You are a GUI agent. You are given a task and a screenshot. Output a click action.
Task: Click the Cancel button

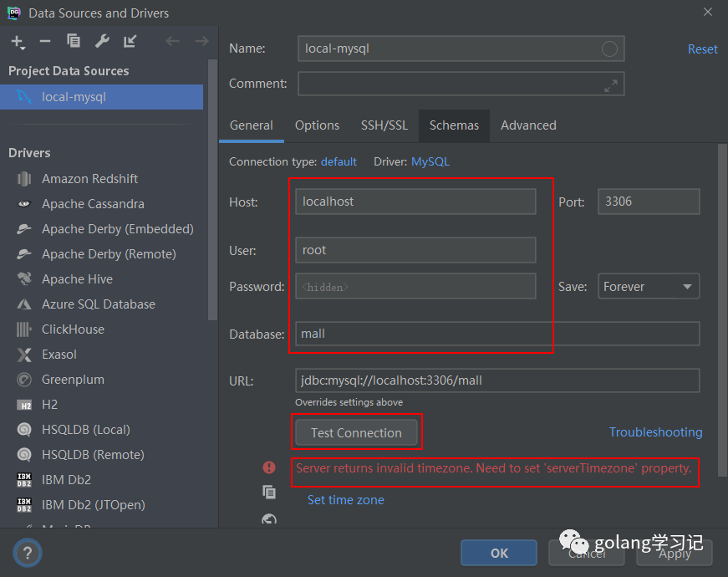[x=587, y=553]
